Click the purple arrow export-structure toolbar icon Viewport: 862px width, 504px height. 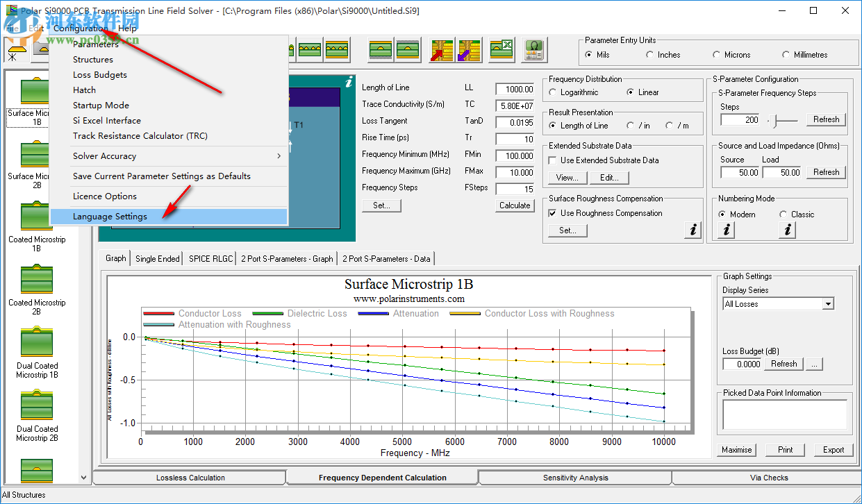click(469, 49)
